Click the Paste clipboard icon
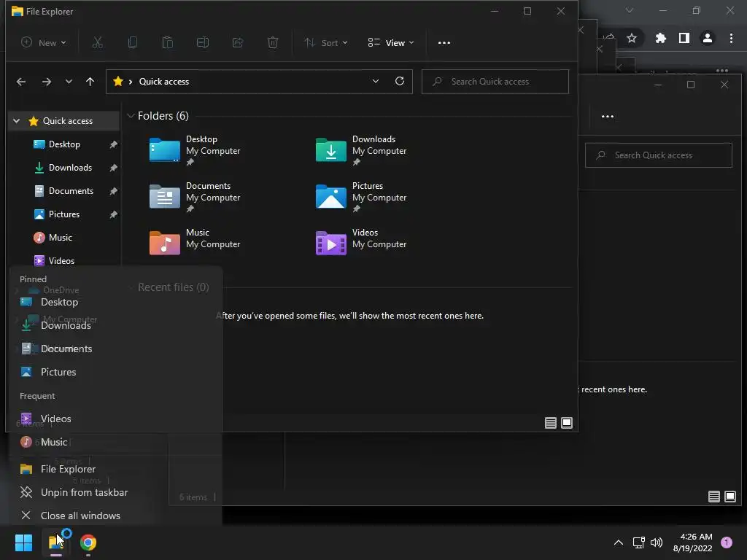Screen dimensions: 747x560 point(168,43)
